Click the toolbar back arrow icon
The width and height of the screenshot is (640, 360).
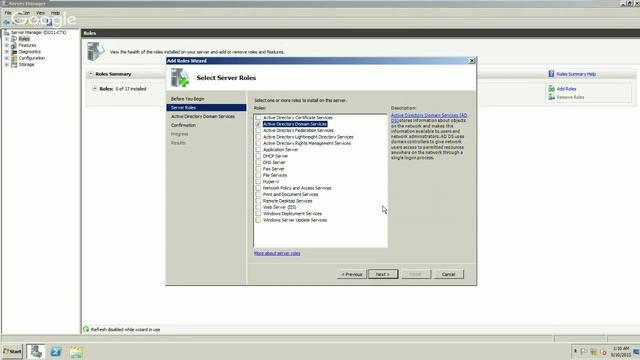click(7, 22)
